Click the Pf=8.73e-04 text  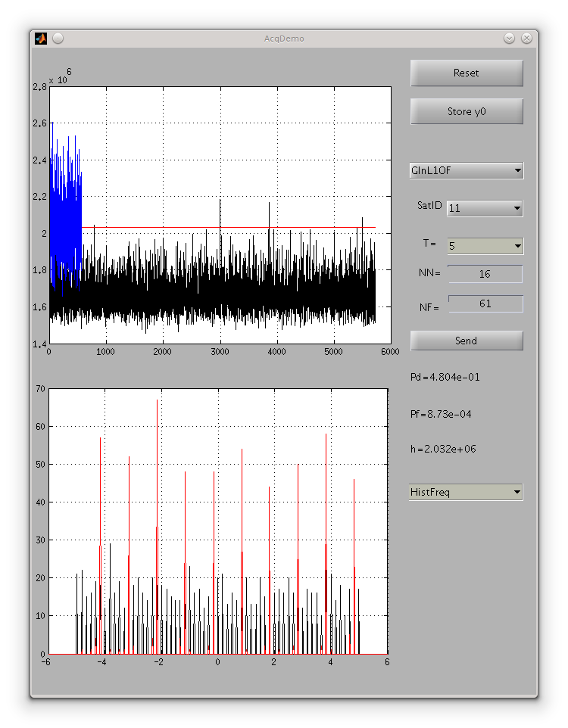pos(441,414)
